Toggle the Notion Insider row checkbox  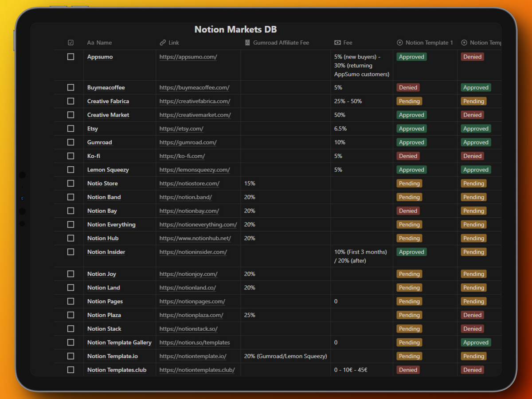(70, 252)
